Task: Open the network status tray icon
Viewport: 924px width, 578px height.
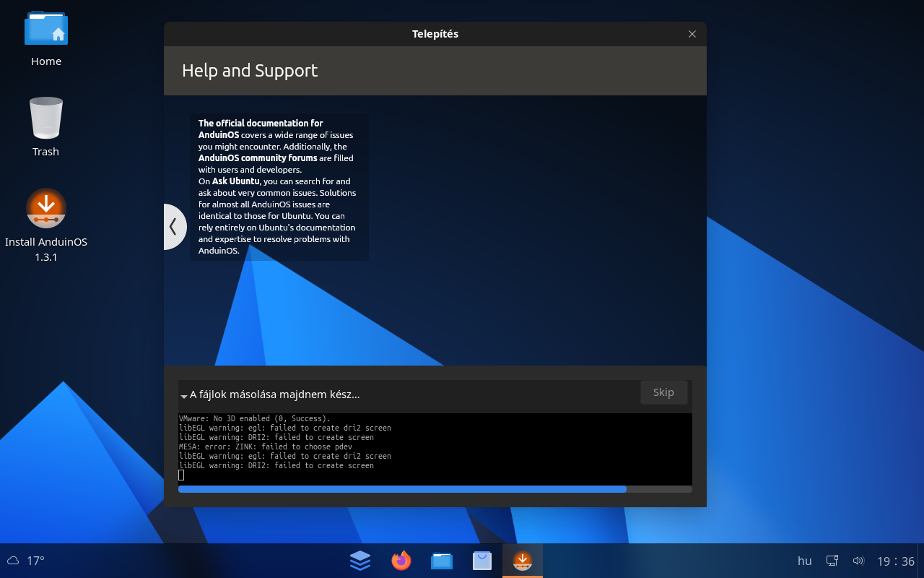Action: [832, 561]
